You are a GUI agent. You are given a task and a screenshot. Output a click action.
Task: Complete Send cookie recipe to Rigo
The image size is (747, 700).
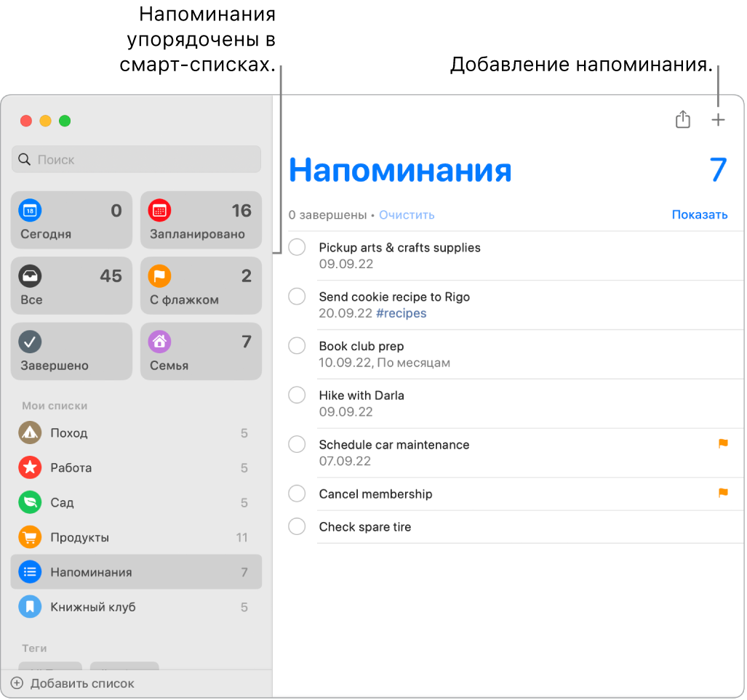[x=297, y=296]
